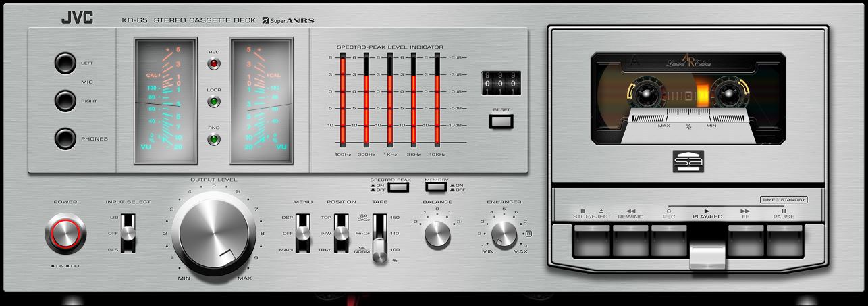
Task: Click the LEFT mic jack
Action: [65, 63]
